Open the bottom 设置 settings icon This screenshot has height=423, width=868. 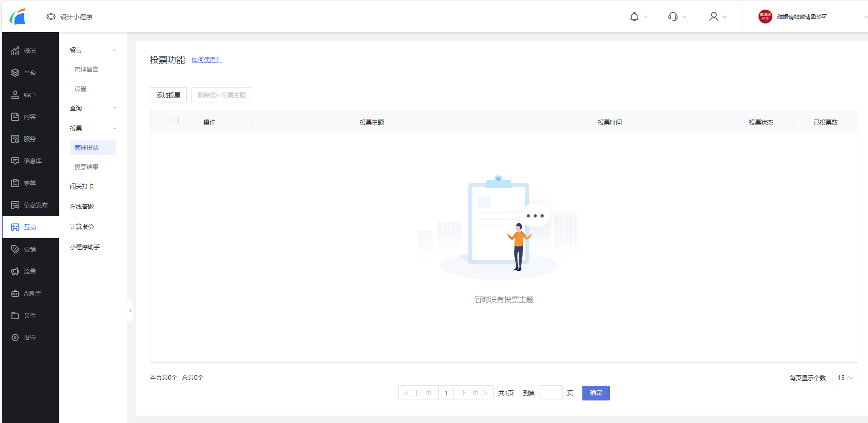(x=29, y=337)
